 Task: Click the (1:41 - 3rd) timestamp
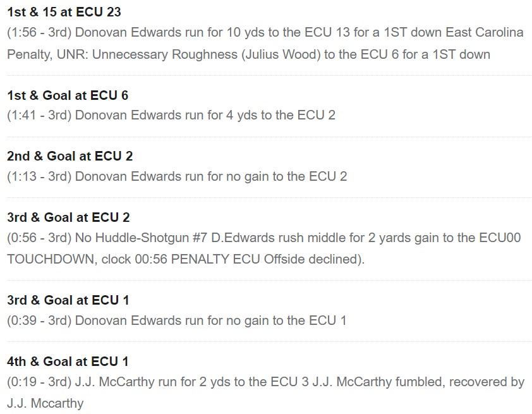tap(39, 115)
